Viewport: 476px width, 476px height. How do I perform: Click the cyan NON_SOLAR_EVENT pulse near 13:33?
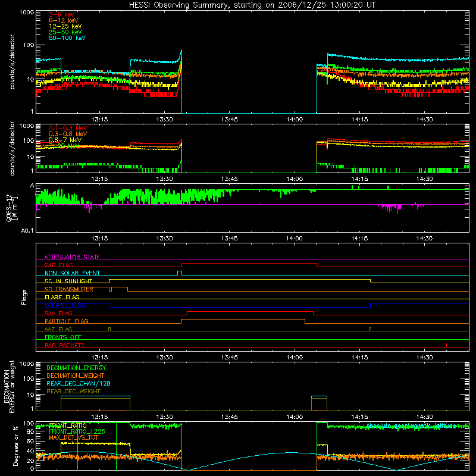click(180, 273)
